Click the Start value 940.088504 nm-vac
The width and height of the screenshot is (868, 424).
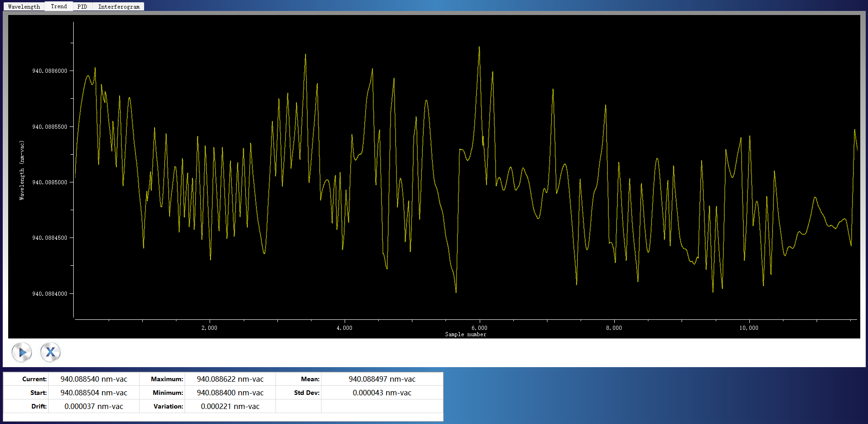tap(94, 393)
